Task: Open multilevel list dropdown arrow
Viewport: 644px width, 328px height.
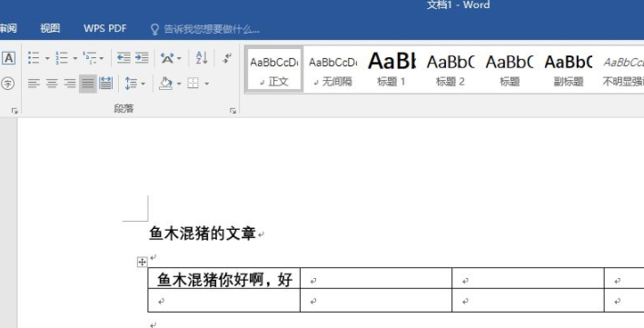Action: 102,58
